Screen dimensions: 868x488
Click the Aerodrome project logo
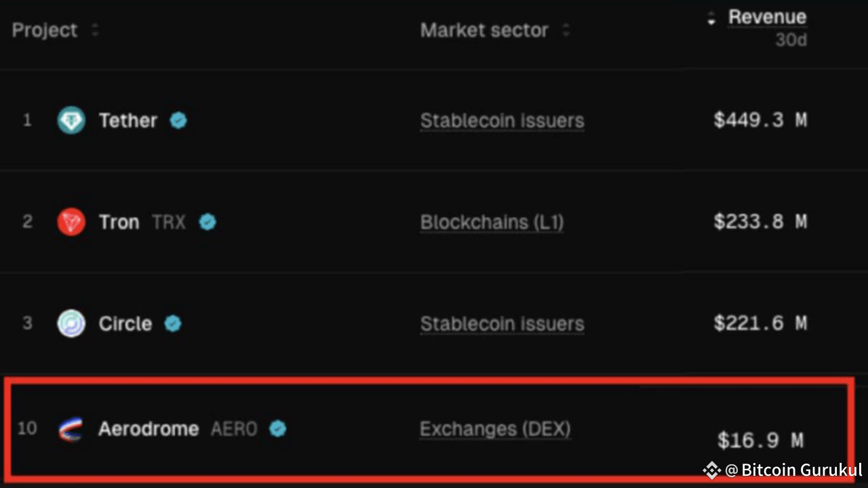click(x=71, y=428)
